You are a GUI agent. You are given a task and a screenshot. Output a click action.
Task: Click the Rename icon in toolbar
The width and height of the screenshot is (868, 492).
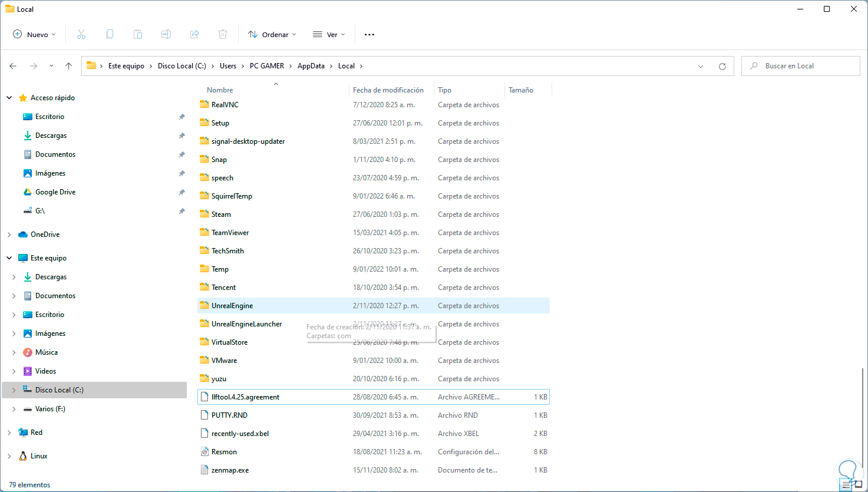point(166,34)
